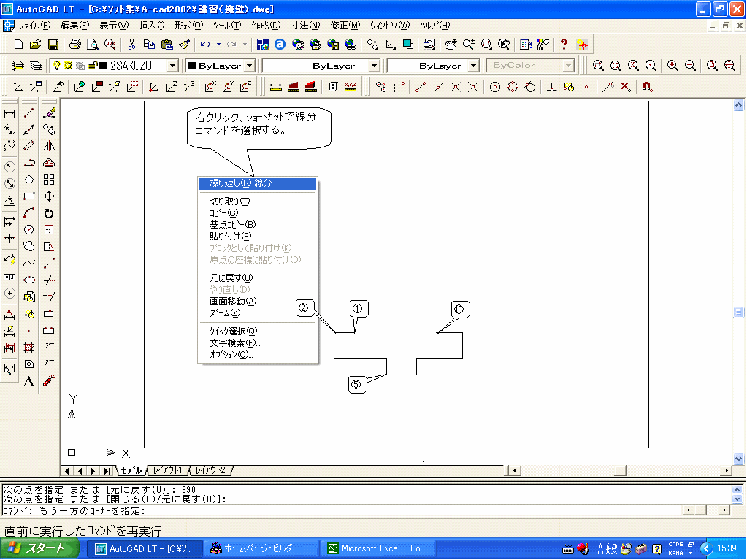Click the Print (plot) icon
The image size is (747, 560).
coord(74,45)
